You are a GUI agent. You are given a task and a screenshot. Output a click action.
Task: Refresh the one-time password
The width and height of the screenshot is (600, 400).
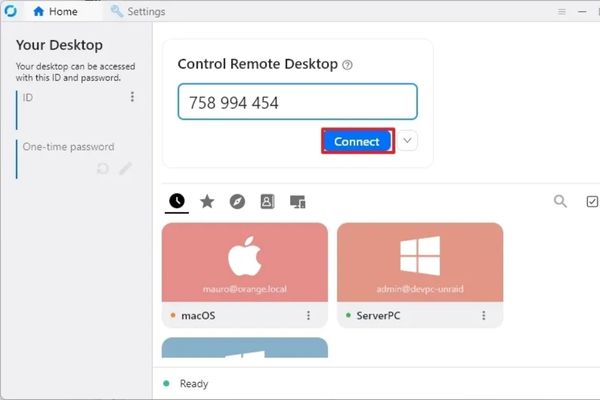(103, 168)
